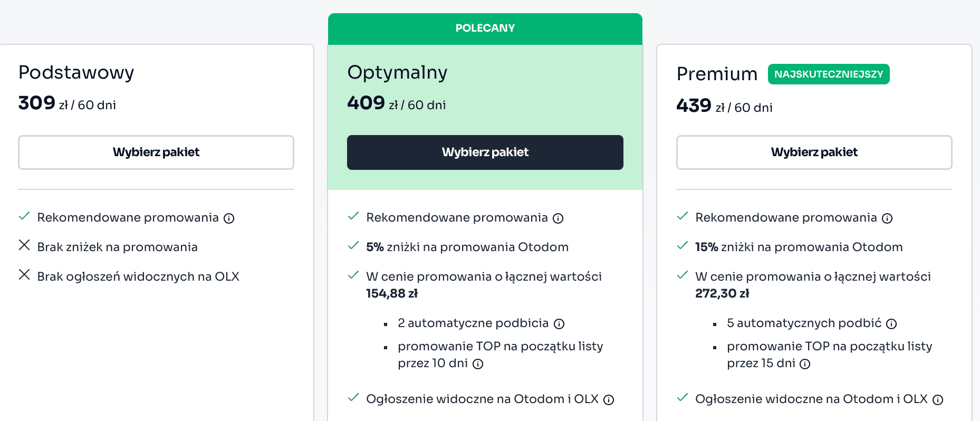Open info for 5 automatycznych podbić

coord(891,324)
